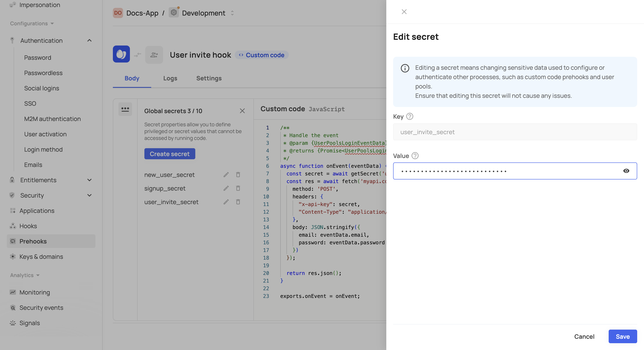
Task: Click the secrets asterisk panel icon
Action: [x=125, y=109]
